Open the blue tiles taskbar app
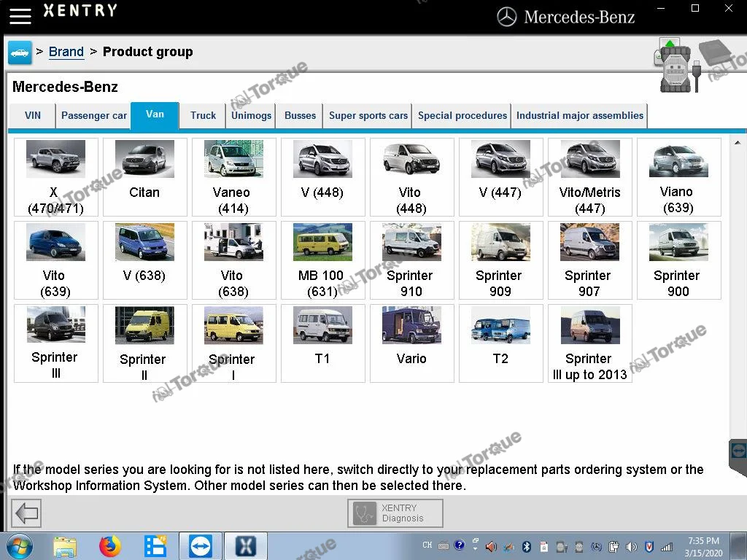The width and height of the screenshot is (747, 560). [155, 547]
